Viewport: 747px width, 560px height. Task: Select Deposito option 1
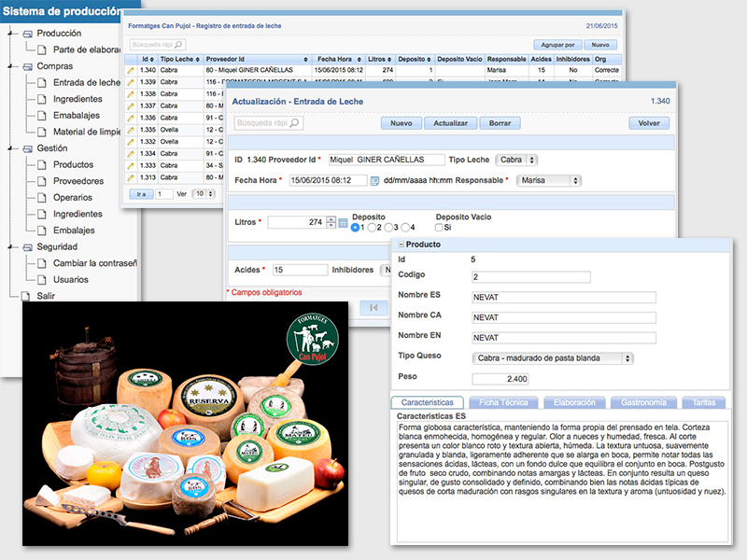click(355, 228)
